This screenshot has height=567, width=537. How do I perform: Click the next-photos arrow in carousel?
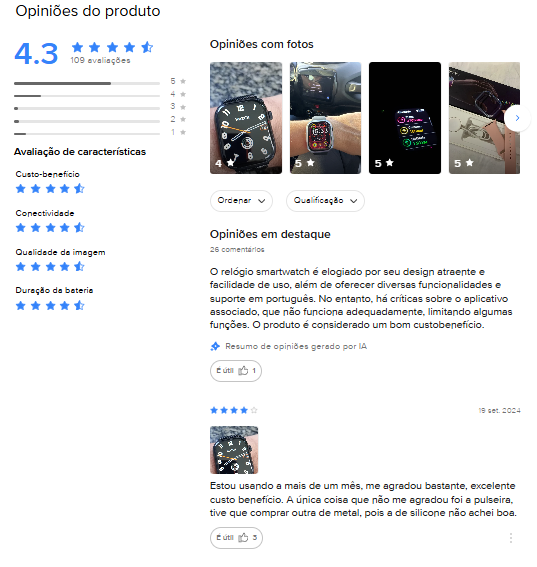[x=517, y=118]
